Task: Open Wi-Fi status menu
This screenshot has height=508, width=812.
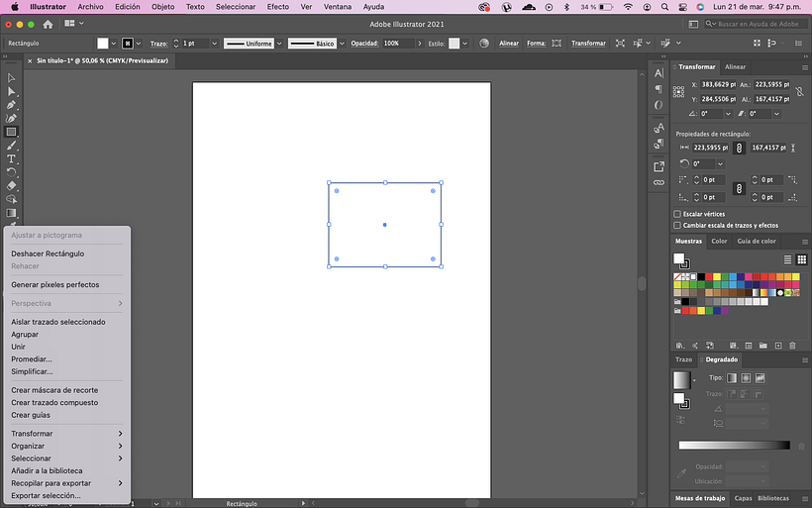Action: point(628,7)
